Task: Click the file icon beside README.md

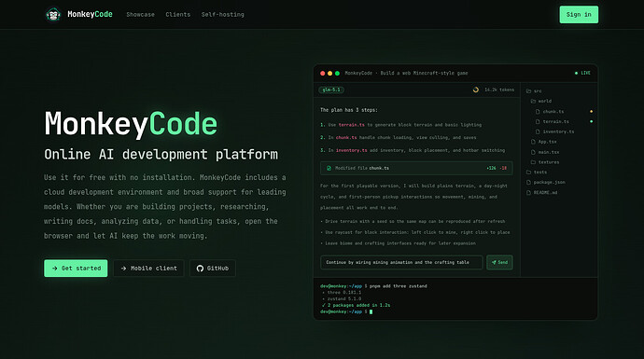Action: (528, 192)
